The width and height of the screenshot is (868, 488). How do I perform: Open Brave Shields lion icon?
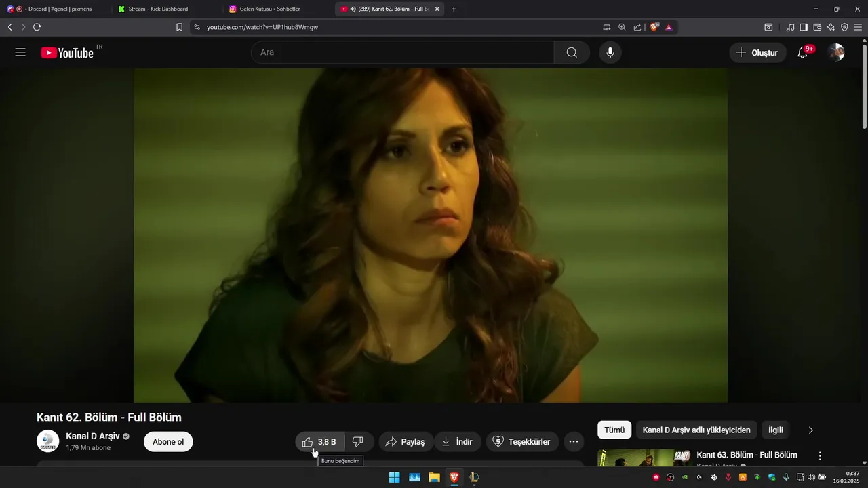tap(654, 27)
